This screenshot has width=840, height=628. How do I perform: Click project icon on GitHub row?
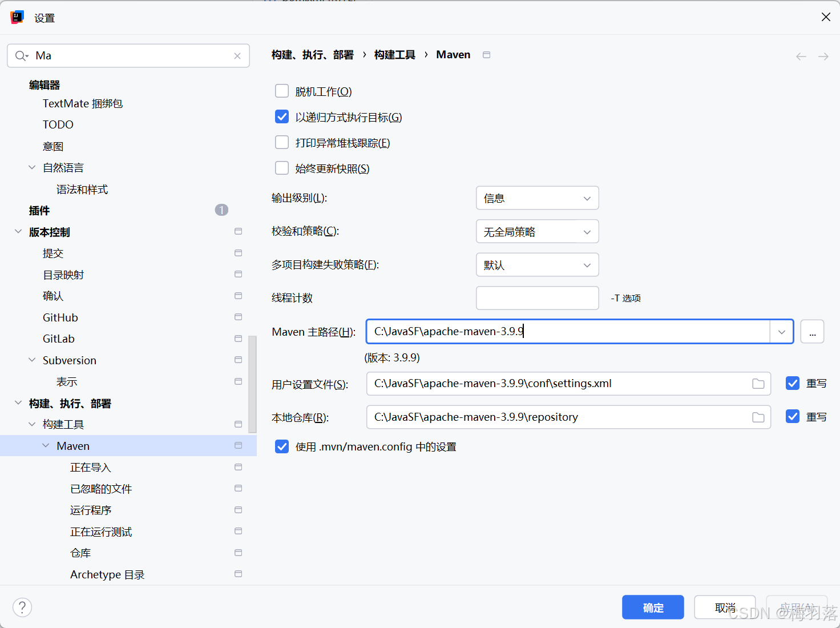click(x=239, y=317)
